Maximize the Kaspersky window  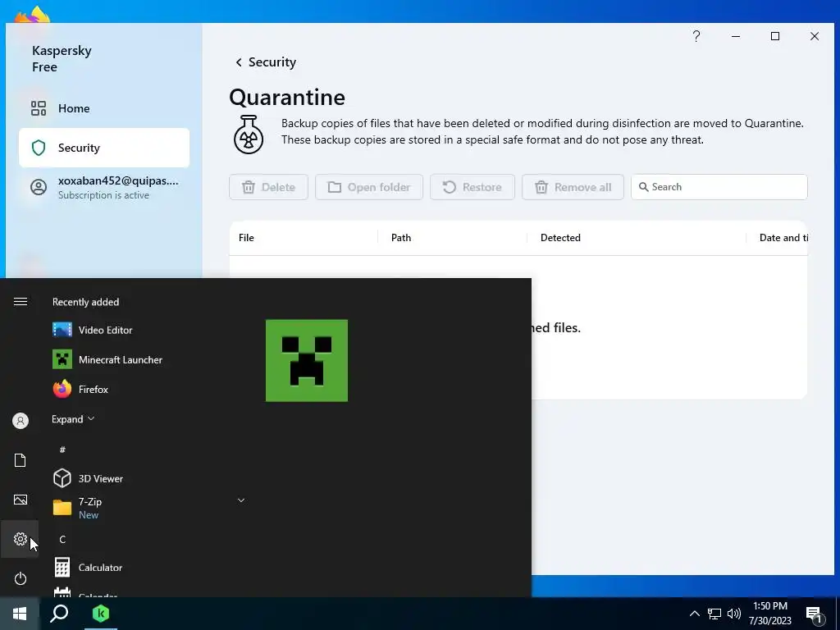(775, 36)
